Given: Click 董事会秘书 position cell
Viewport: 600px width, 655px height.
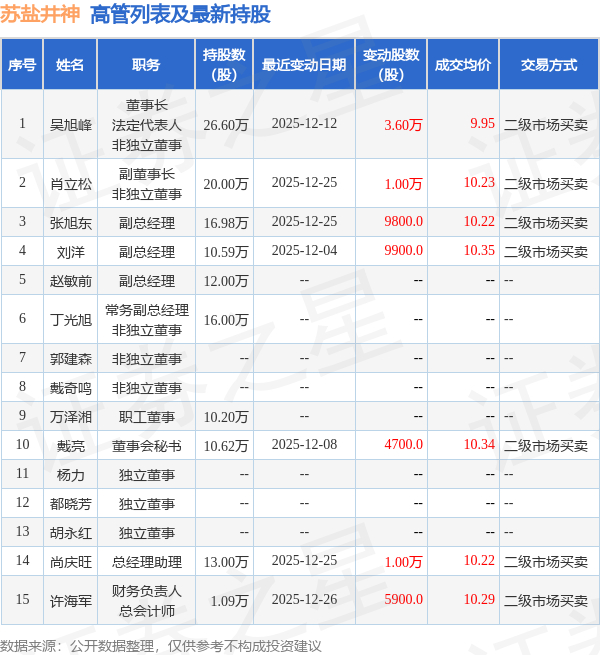Looking at the screenshot, I should 147,446.
